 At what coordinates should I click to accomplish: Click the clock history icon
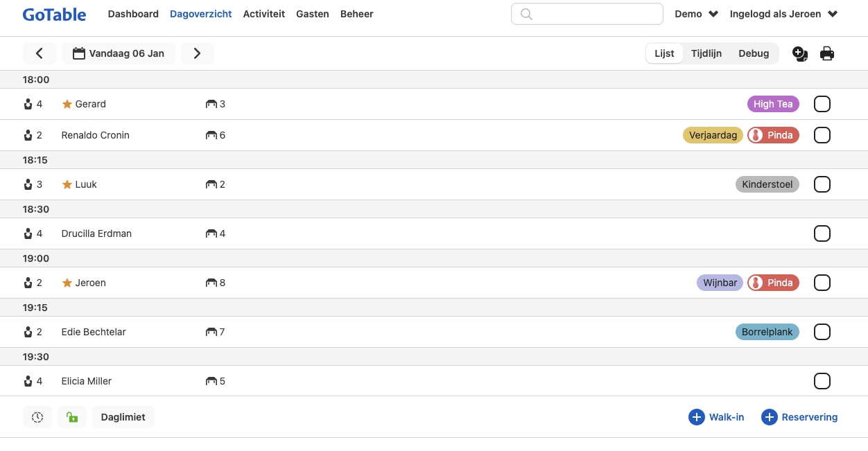(37, 417)
